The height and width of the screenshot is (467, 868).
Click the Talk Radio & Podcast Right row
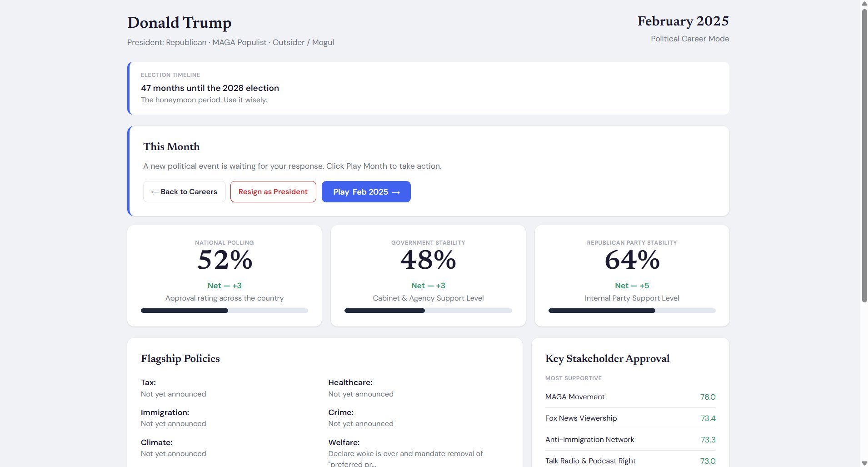pyautogui.click(x=630, y=460)
